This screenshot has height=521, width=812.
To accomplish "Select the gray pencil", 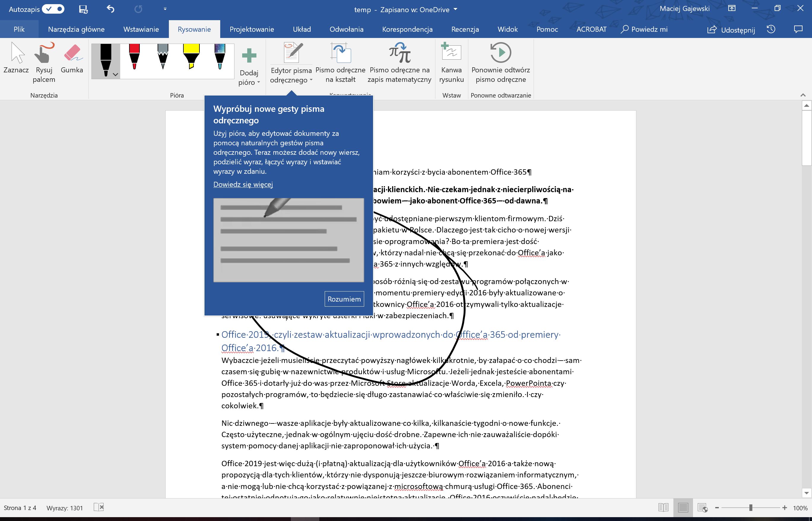I will click(x=163, y=57).
